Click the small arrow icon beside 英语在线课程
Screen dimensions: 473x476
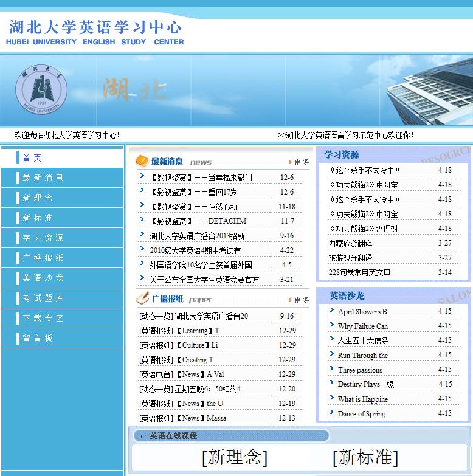(x=142, y=436)
